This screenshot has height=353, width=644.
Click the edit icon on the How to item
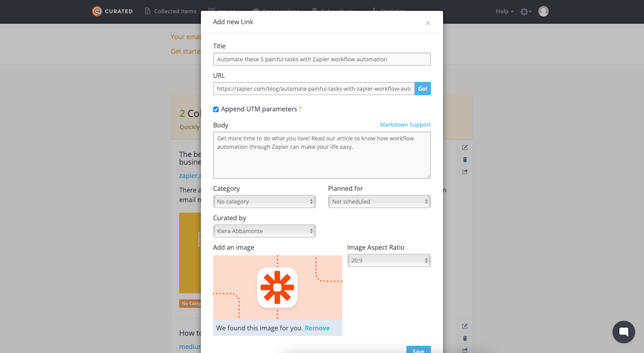tap(465, 326)
